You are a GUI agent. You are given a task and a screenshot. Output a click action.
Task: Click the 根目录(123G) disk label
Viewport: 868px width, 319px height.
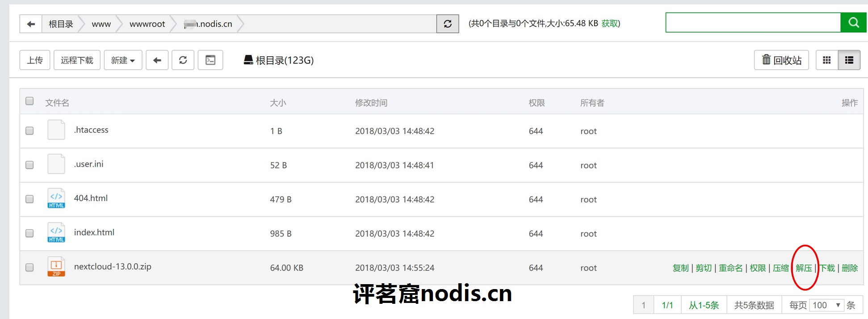coord(285,60)
